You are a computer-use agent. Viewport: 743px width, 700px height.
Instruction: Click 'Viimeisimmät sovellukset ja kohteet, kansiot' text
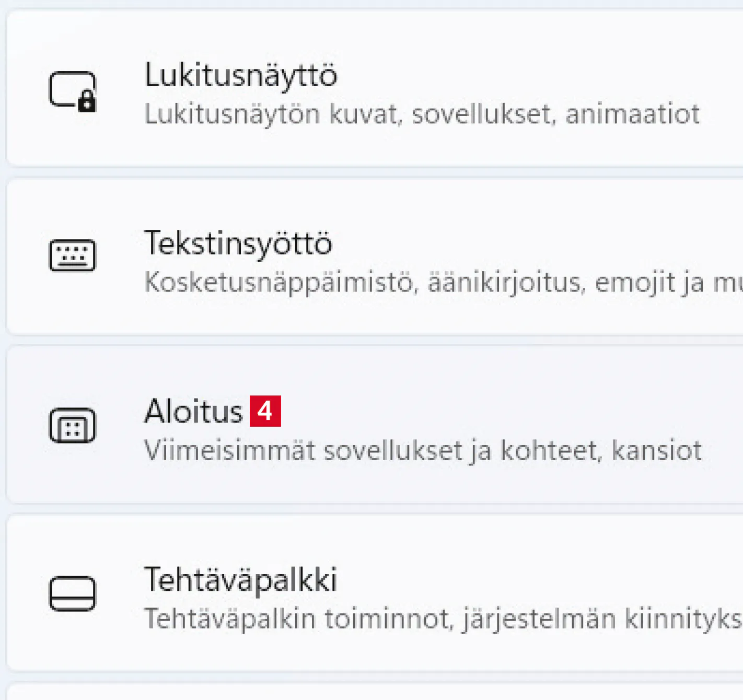[x=423, y=451]
